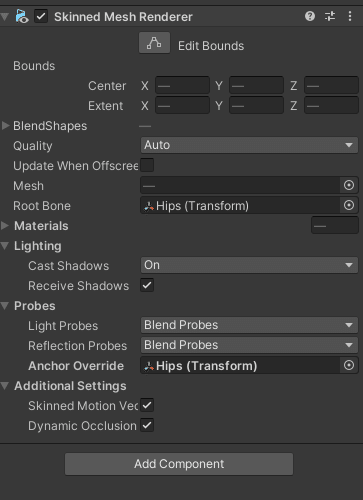
Task: Click the Add Component button
Action: coord(179,464)
